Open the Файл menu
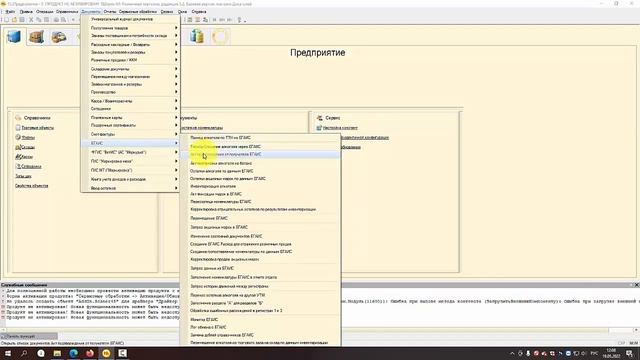 coord(10,12)
